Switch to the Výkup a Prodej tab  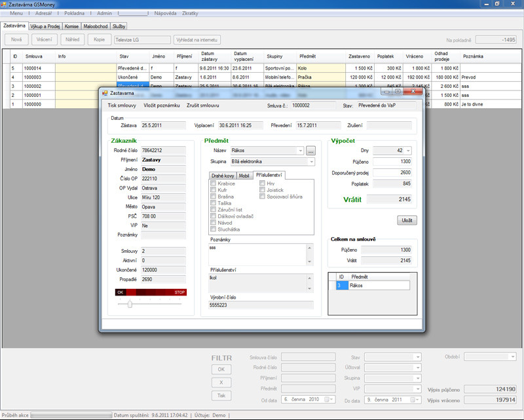point(45,26)
